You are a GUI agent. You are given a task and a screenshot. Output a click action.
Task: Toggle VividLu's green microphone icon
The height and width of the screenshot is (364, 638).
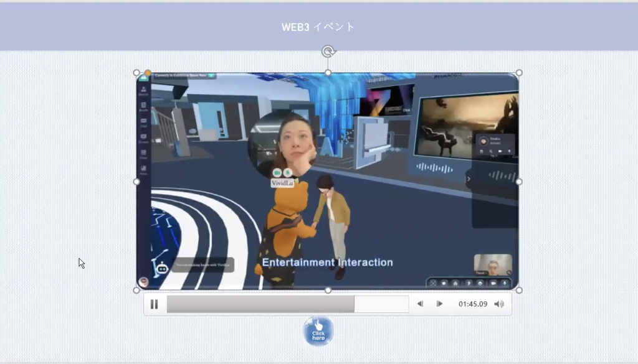click(x=287, y=172)
